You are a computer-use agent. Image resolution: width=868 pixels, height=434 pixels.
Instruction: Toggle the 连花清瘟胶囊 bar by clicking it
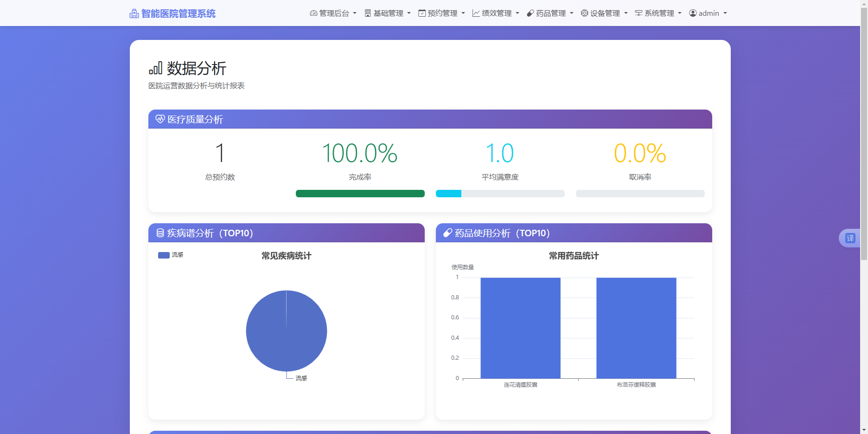coord(520,327)
